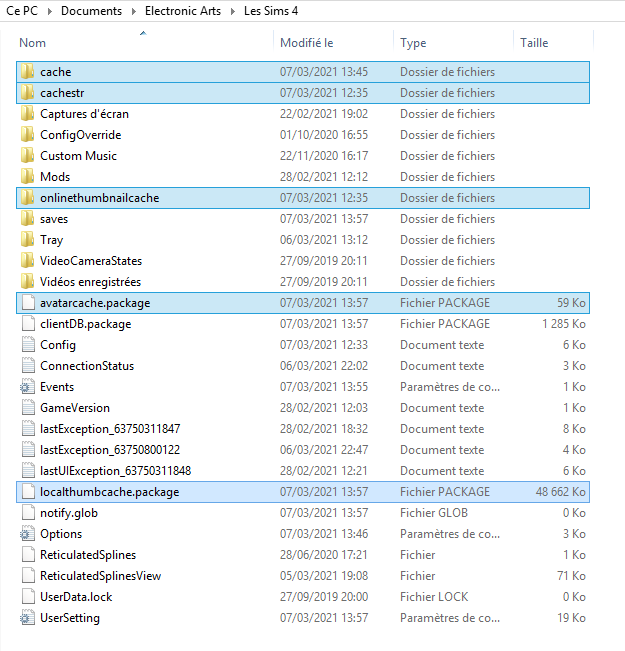Click the GameVersion text document icon
Image resolution: width=625 pixels, height=651 pixels.
pos(28,408)
